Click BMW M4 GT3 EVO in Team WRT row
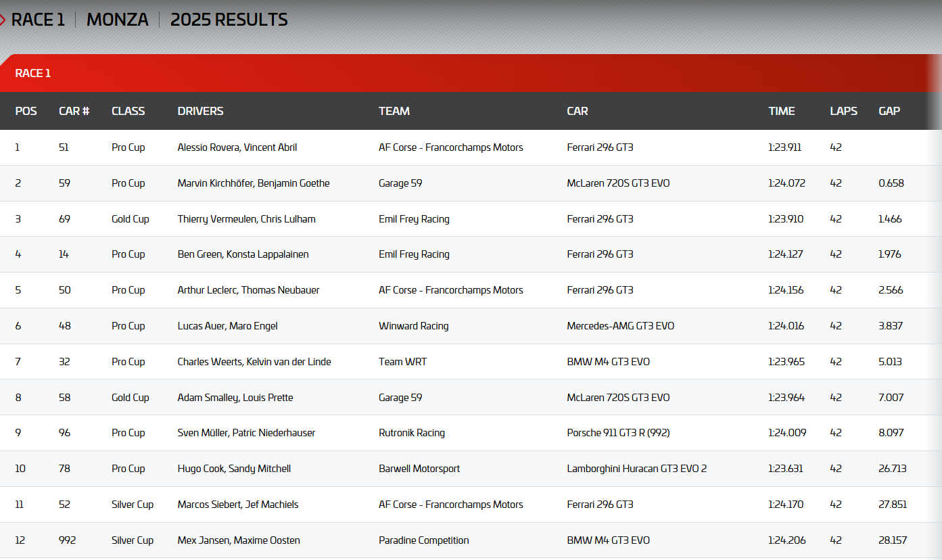The image size is (942, 560). coord(609,362)
